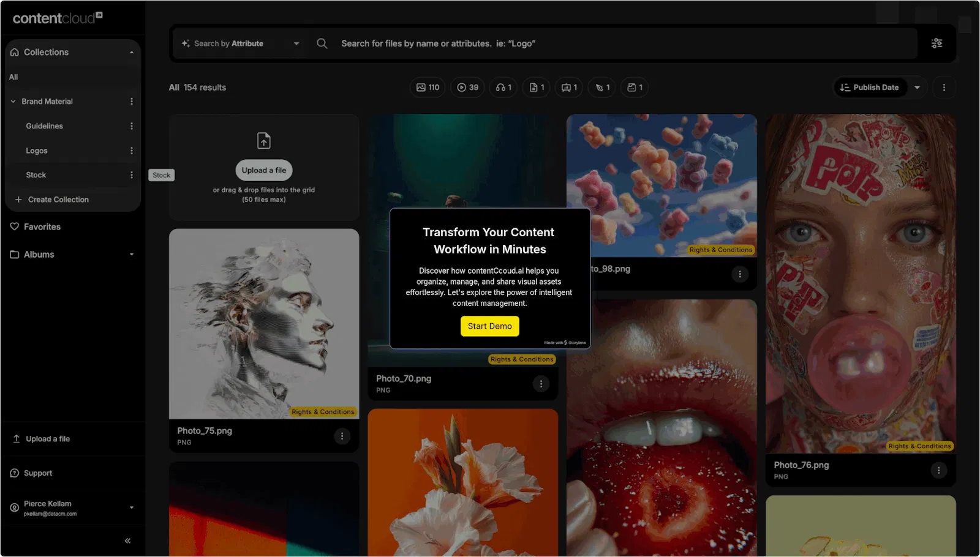Open the advanced filter settings icon
This screenshot has width=980, height=557.
(937, 43)
